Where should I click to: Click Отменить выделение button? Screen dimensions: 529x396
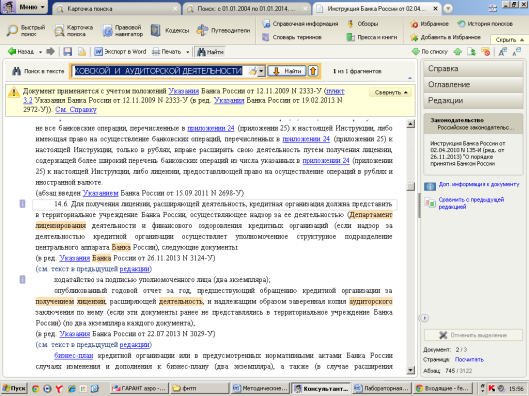(473, 335)
